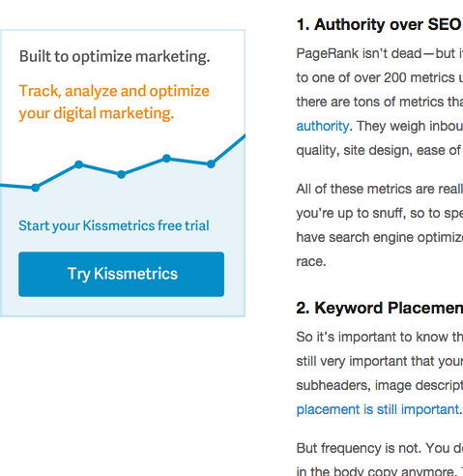The height and width of the screenshot is (476, 463).
Task: Click the rising line segment at chart's right edge
Action: [229, 150]
